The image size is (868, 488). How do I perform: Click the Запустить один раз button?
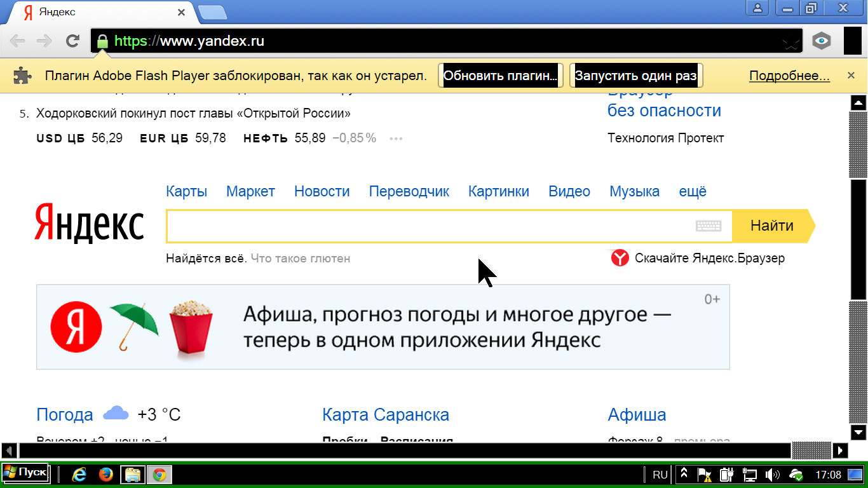tap(636, 76)
